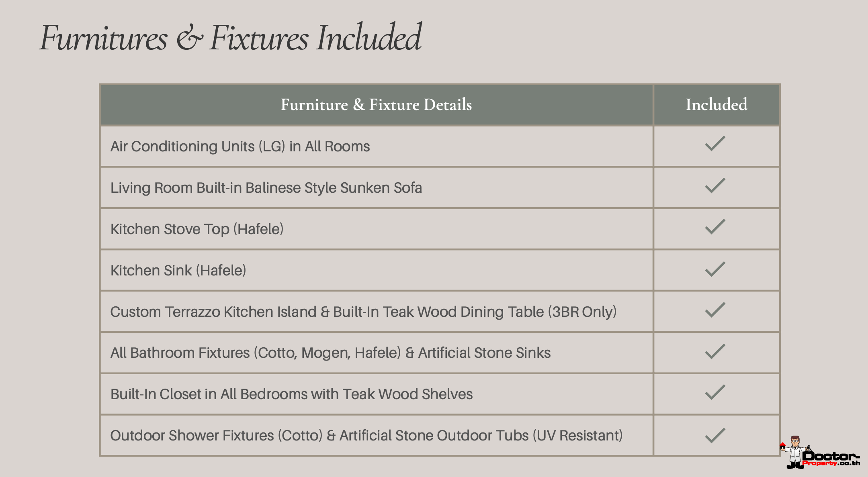The image size is (868, 477).
Task: Select the 'Built-In Closet in All Bedrooms' text
Action: pyautogui.click(x=291, y=394)
